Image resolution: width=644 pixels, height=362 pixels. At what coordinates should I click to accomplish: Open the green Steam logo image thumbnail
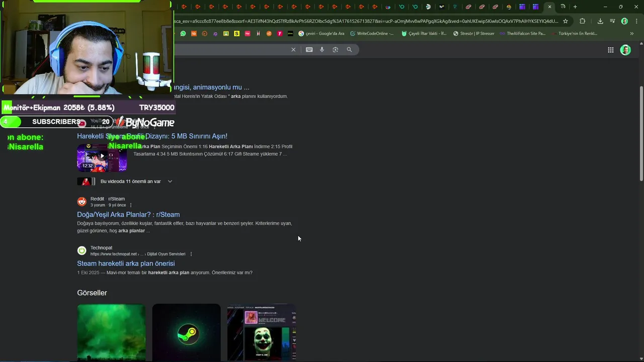click(186, 332)
